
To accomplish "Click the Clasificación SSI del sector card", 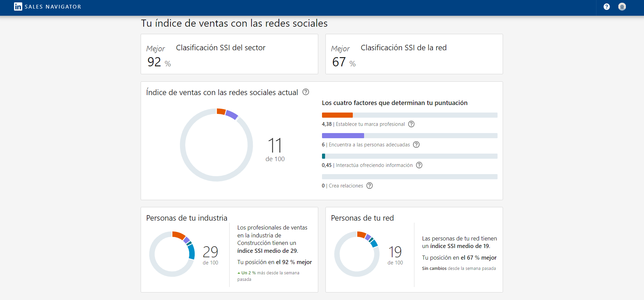I will pos(229,54).
